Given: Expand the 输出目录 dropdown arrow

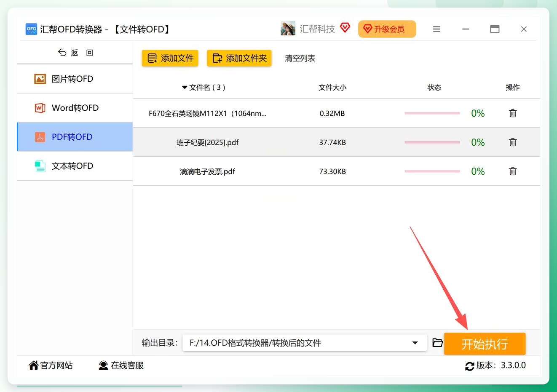Looking at the screenshot, I should (x=415, y=343).
